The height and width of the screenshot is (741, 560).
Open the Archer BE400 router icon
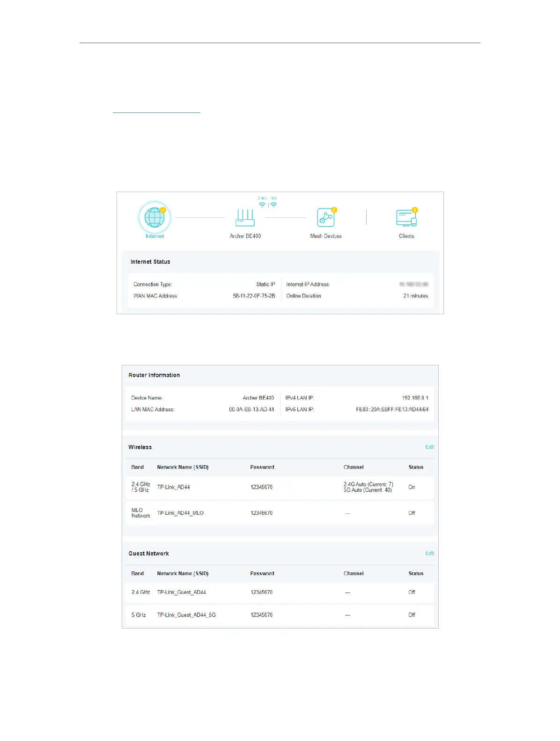[x=245, y=218]
